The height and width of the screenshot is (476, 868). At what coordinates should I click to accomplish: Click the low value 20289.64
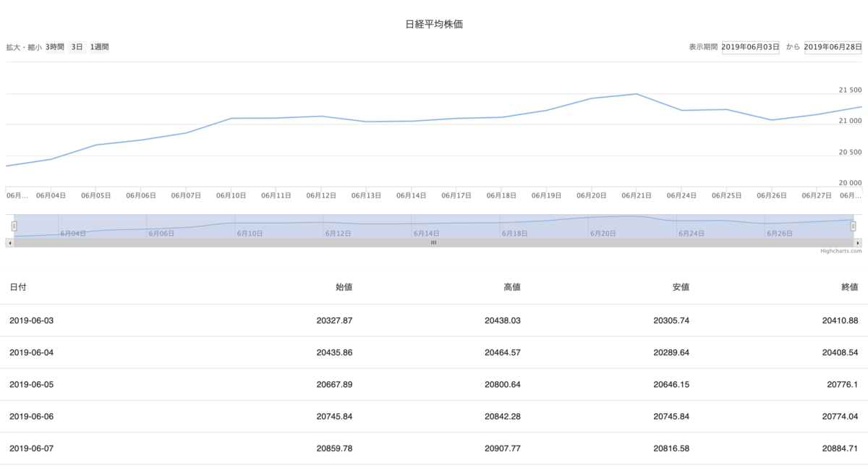[671, 352]
